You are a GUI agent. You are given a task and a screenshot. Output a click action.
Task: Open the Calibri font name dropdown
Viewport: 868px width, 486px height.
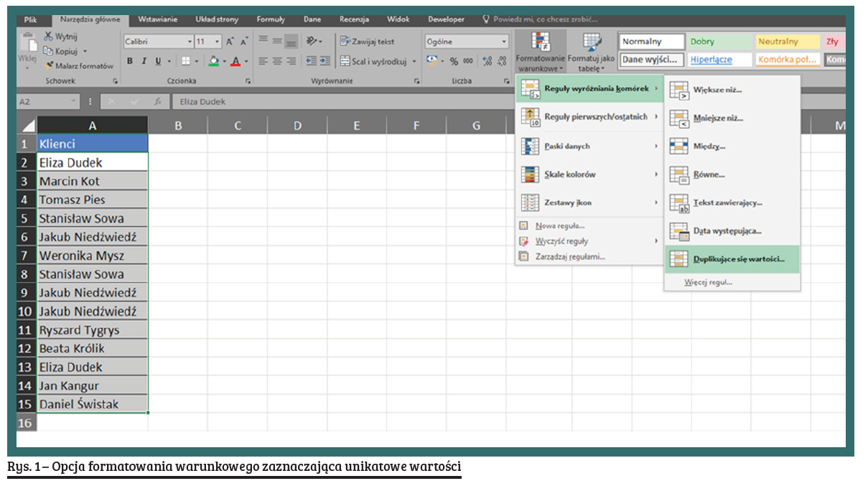[190, 42]
